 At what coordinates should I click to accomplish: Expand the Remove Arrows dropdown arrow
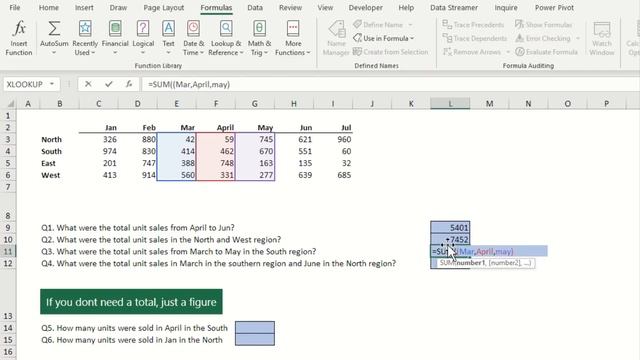click(508, 52)
